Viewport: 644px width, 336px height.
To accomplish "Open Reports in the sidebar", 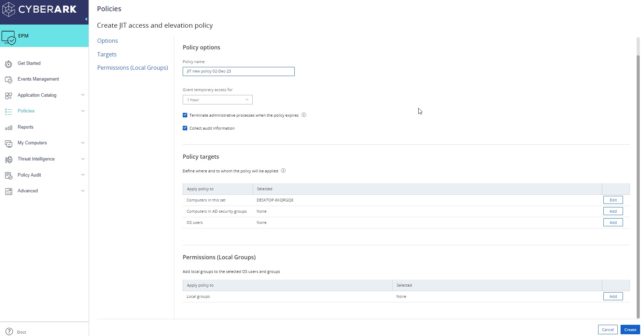I will (x=26, y=127).
